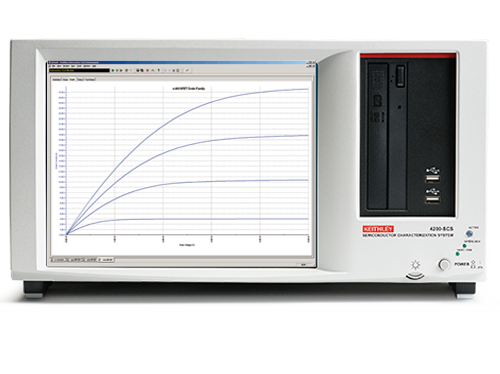Click the graph title text
Image resolution: width=500 pixels, height=374 pixels.
click(189, 88)
